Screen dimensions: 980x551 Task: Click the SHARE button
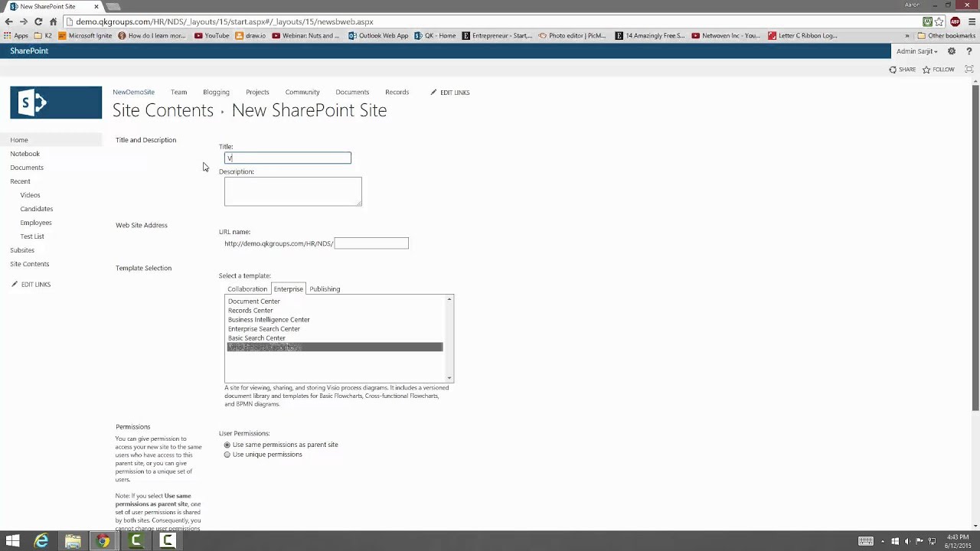click(x=902, y=70)
